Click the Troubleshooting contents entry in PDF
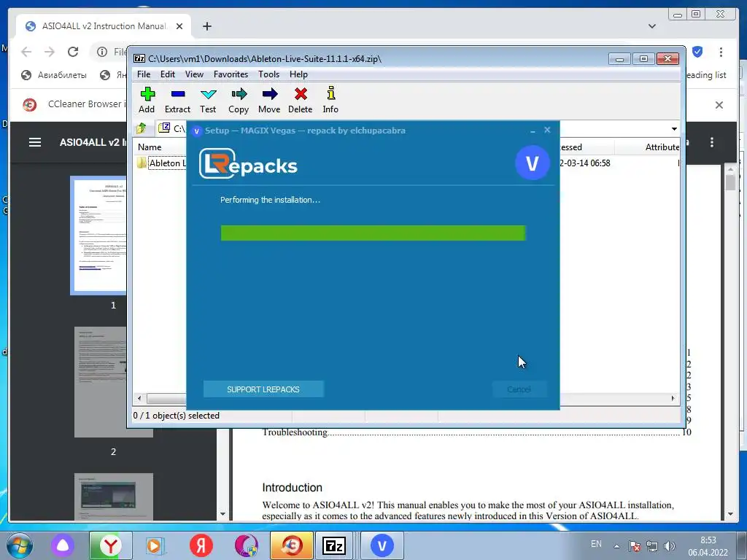 (x=476, y=432)
